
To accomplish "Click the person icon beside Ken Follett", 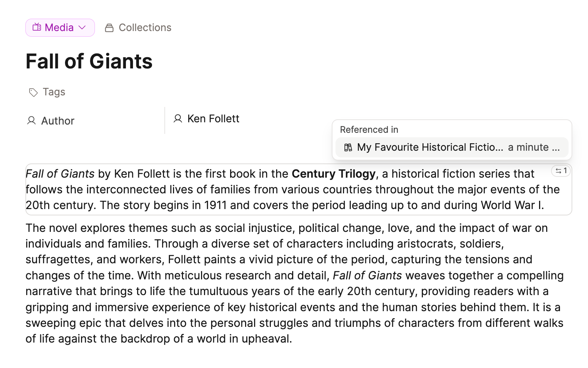I will (x=178, y=119).
